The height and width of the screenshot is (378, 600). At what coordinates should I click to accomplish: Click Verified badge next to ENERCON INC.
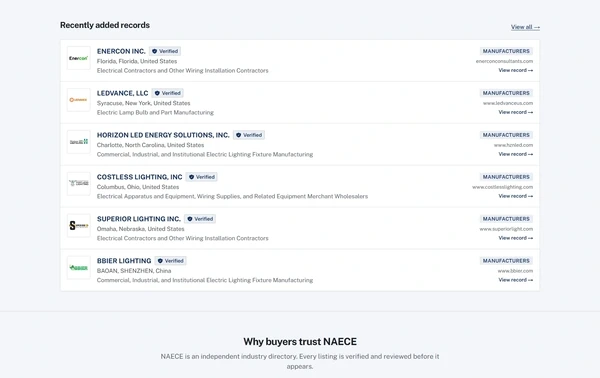165,51
